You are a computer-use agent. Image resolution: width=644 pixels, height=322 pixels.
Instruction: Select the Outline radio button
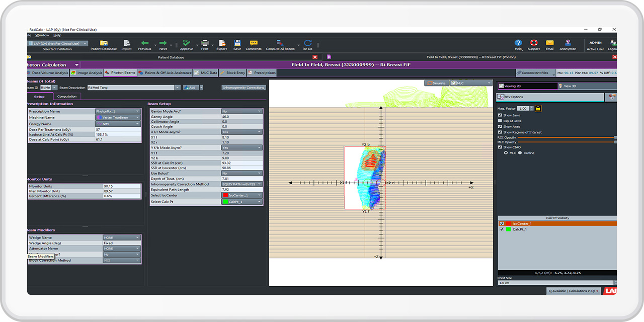520,152
